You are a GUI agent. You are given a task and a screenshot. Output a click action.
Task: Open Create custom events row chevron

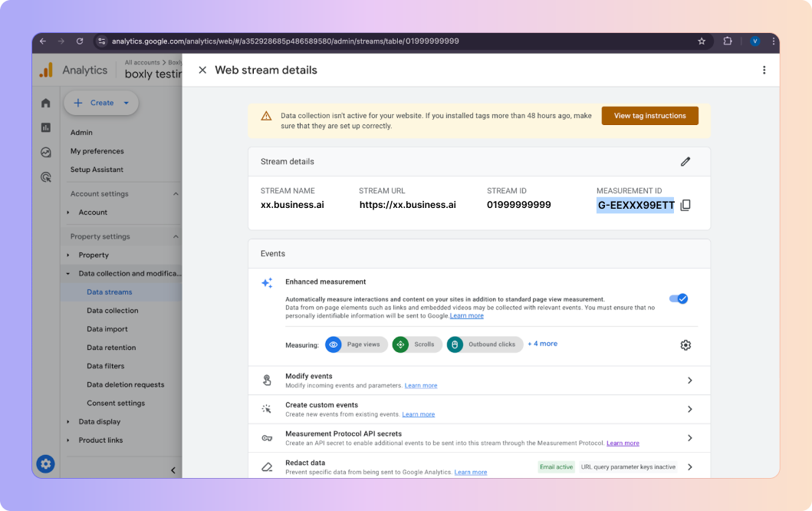(x=690, y=410)
